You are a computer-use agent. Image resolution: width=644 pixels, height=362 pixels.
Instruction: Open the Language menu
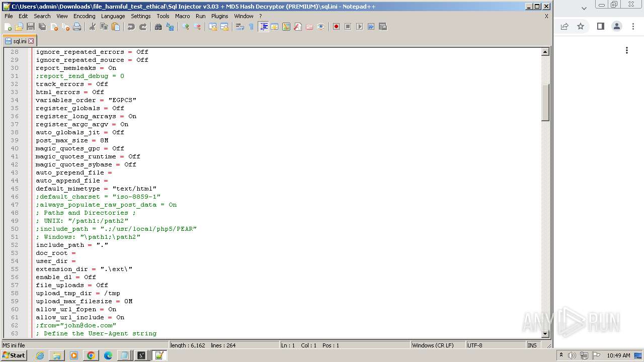click(113, 16)
